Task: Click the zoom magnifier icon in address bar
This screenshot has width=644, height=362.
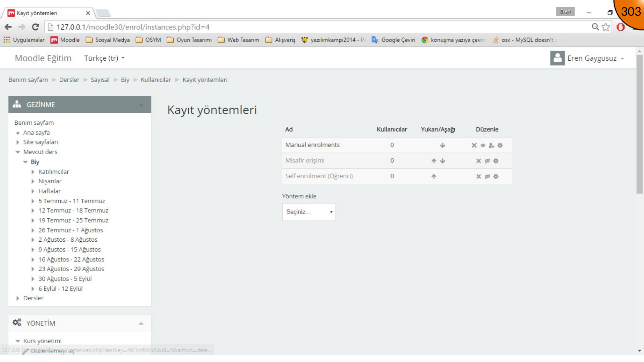Action: (x=595, y=27)
